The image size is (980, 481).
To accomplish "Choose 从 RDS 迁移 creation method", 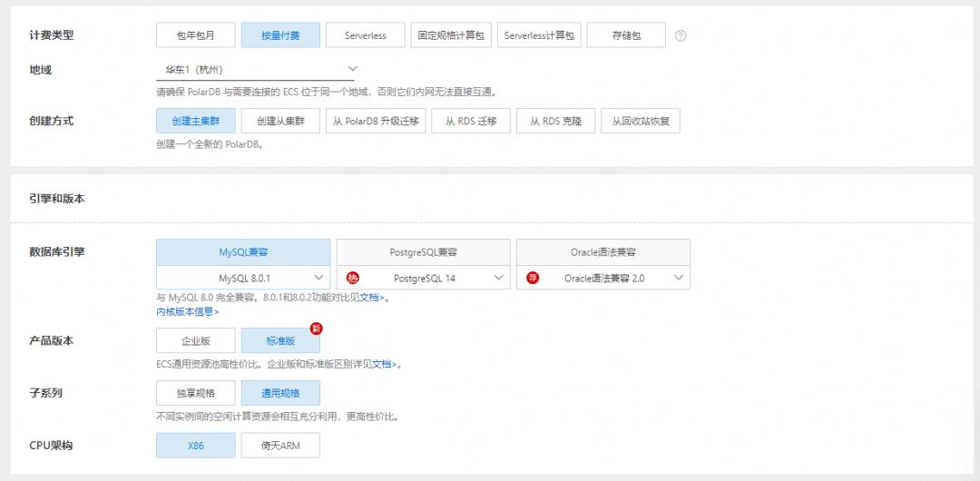I will (471, 121).
